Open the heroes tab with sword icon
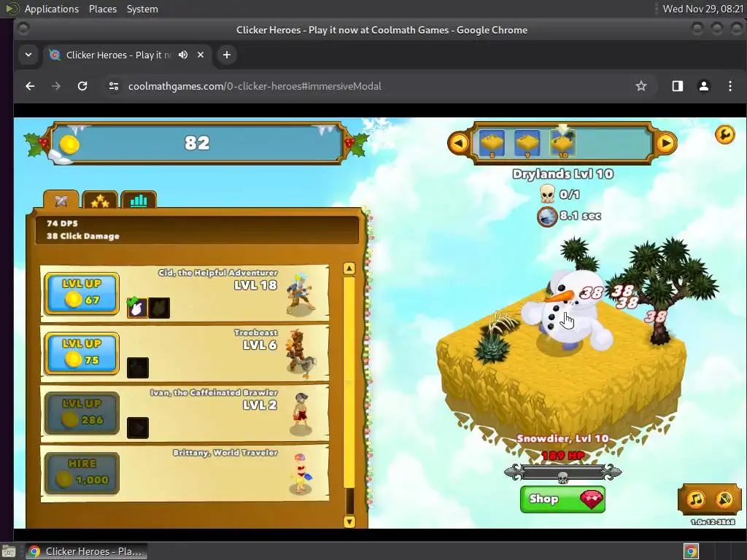The height and width of the screenshot is (560, 747). (61, 200)
